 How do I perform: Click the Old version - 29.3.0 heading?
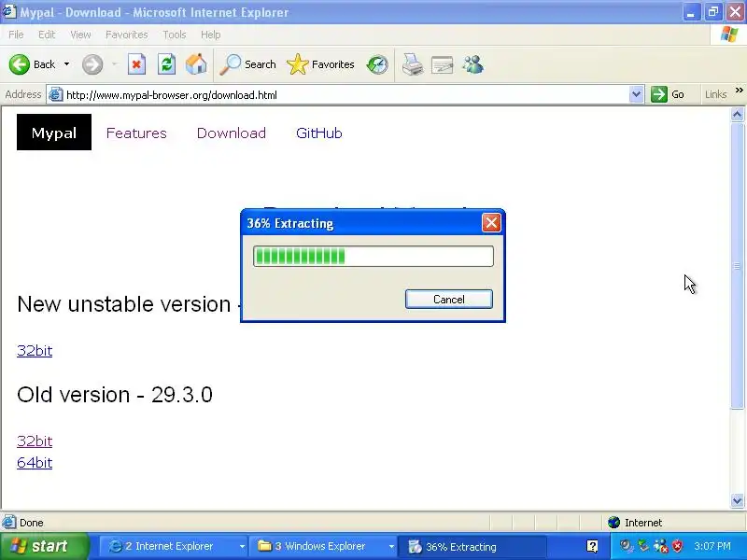point(115,395)
